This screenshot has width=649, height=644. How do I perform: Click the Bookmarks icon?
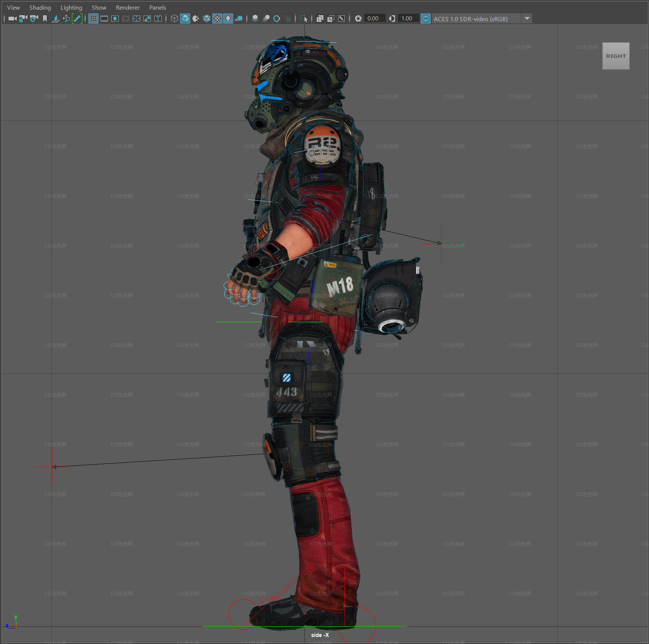tap(45, 19)
